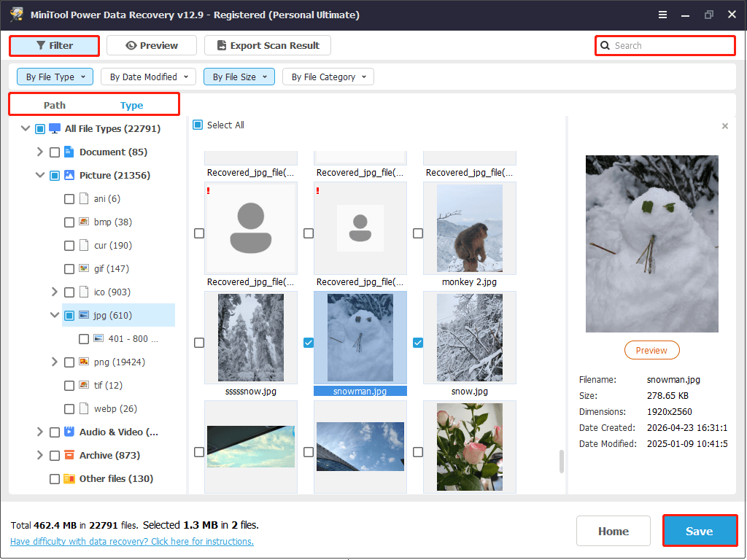
Task: Open the By File Size dropdown
Action: point(239,77)
